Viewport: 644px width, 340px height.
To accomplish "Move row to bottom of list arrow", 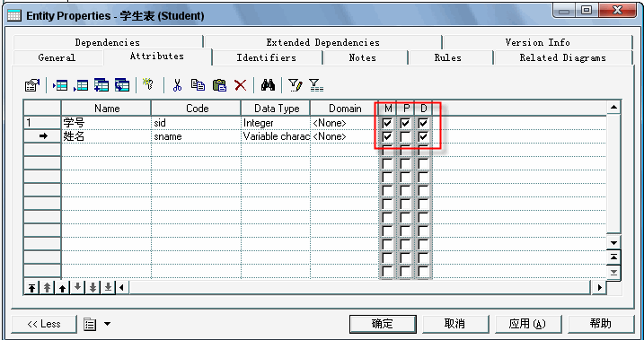I will pos(108,288).
